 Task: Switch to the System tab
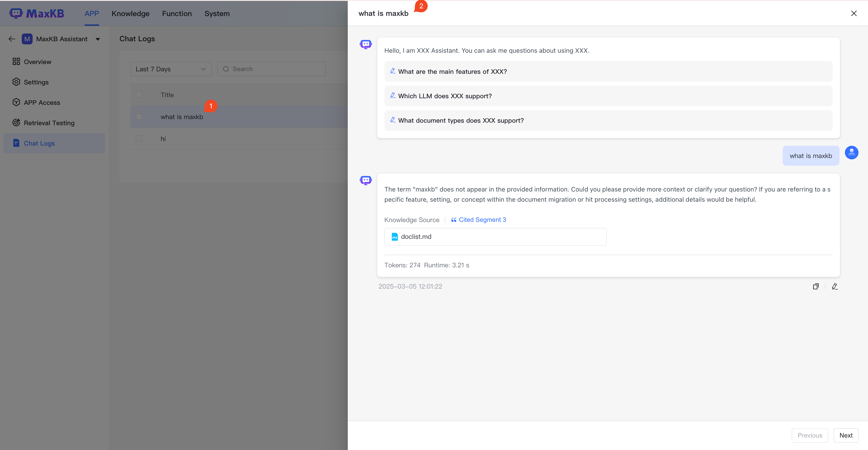(x=217, y=14)
